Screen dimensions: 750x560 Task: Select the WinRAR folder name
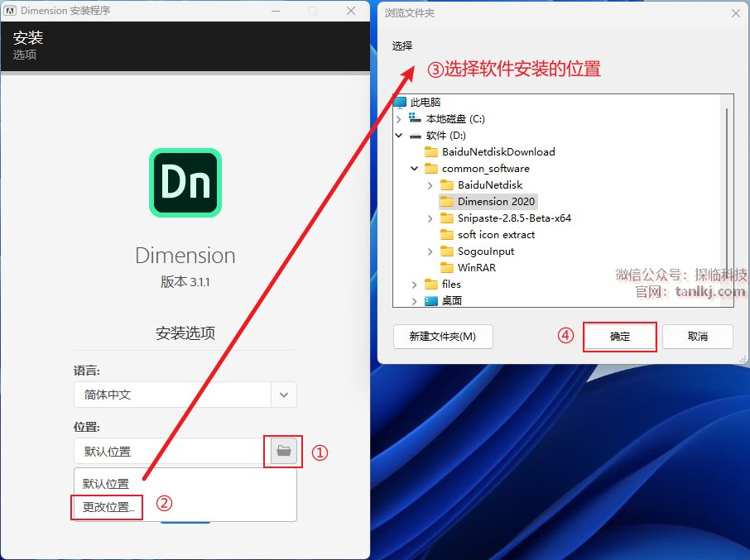(x=476, y=267)
